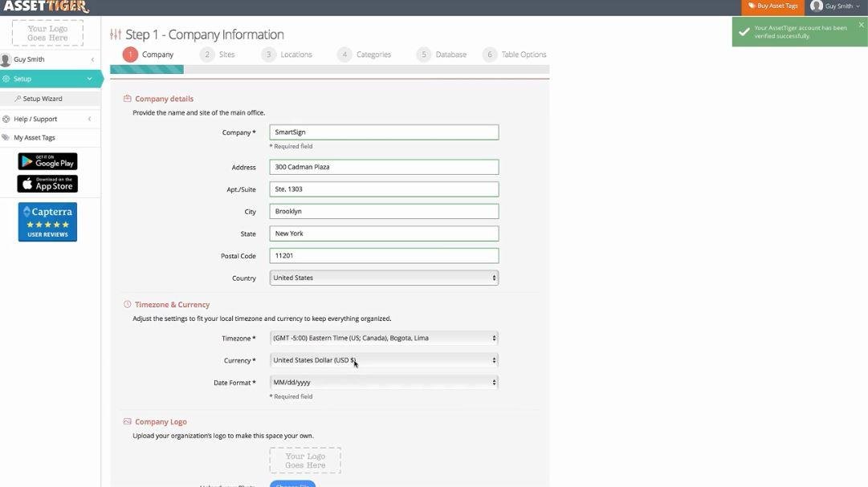
Task: Click the Google Play store badge
Action: [47, 161]
